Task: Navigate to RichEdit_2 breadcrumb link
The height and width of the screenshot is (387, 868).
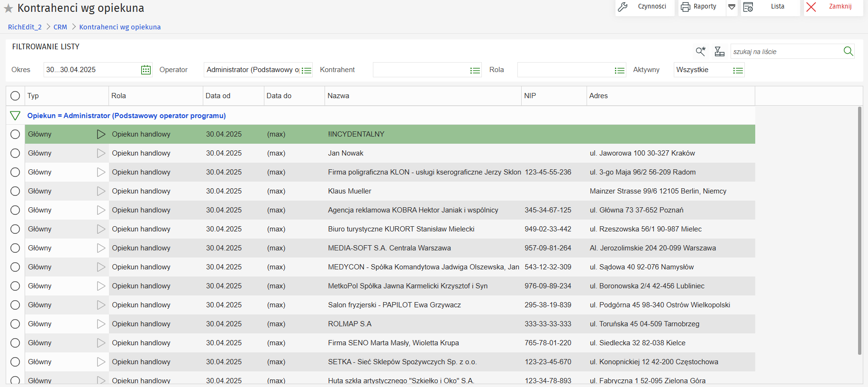Action: click(x=25, y=27)
